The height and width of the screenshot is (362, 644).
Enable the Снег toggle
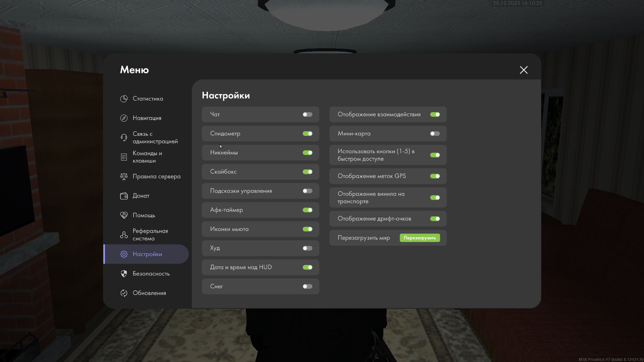coord(307,286)
